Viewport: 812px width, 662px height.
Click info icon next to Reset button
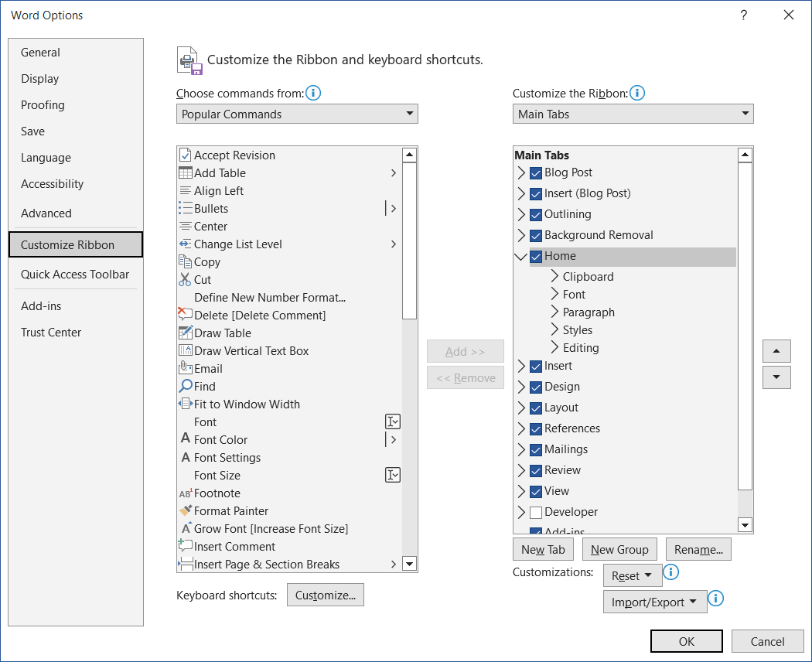coord(670,572)
